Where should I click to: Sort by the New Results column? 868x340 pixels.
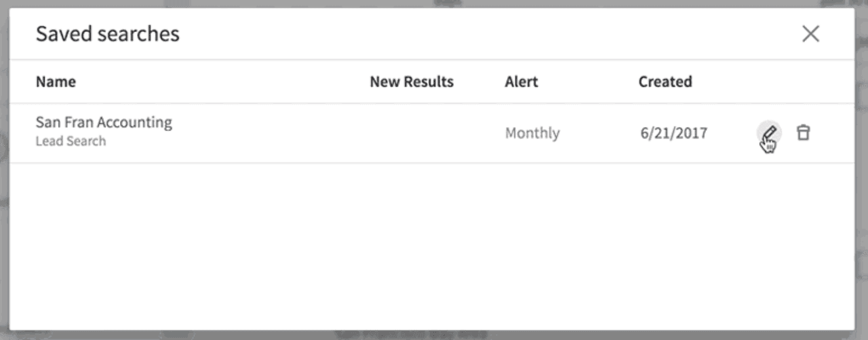coord(412,82)
